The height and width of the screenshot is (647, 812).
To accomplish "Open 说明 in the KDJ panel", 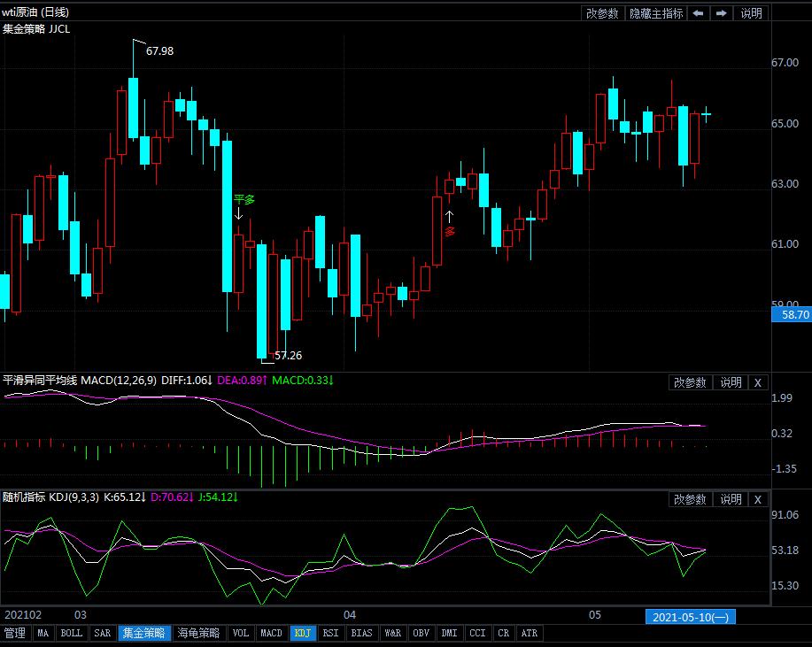I will point(731,499).
